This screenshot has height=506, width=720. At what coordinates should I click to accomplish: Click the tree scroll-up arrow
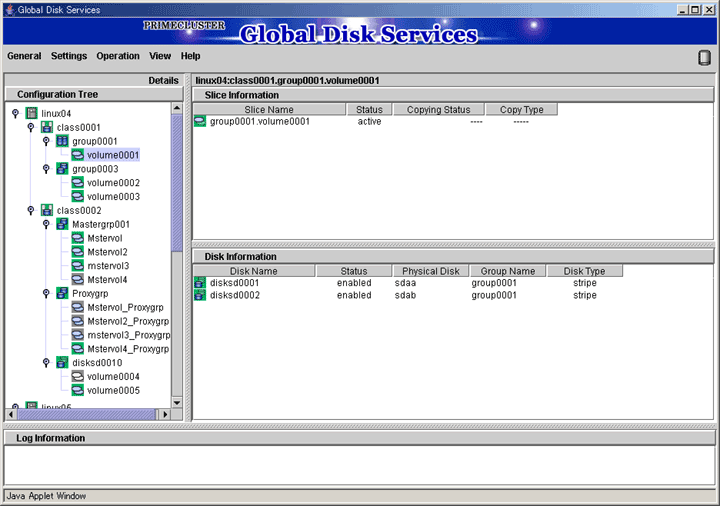pos(177,108)
